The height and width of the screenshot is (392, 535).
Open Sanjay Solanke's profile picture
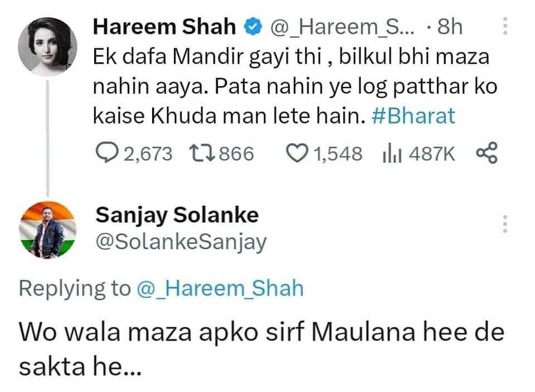pyautogui.click(x=47, y=229)
